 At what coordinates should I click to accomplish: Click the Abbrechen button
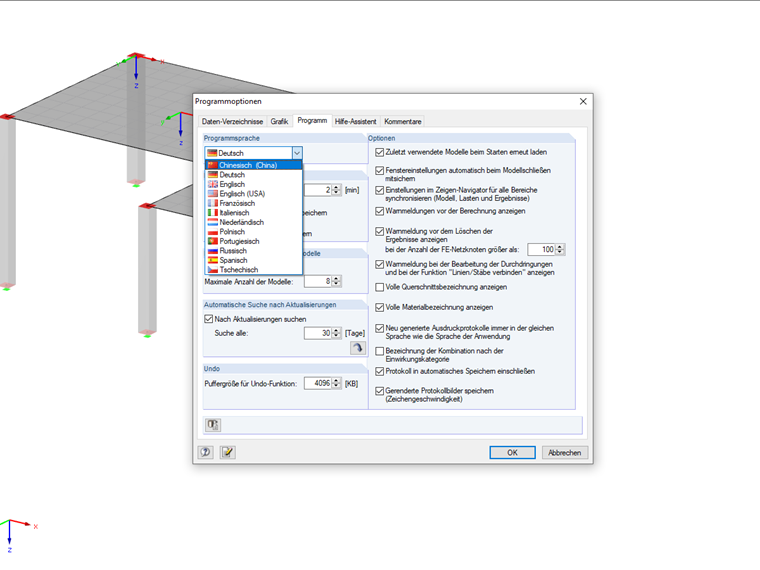[565, 452]
